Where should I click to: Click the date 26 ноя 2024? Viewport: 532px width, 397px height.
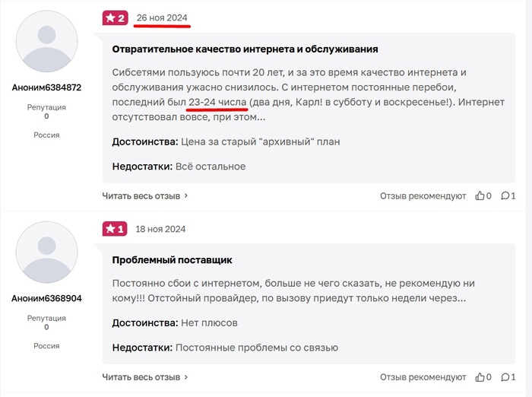[162, 18]
